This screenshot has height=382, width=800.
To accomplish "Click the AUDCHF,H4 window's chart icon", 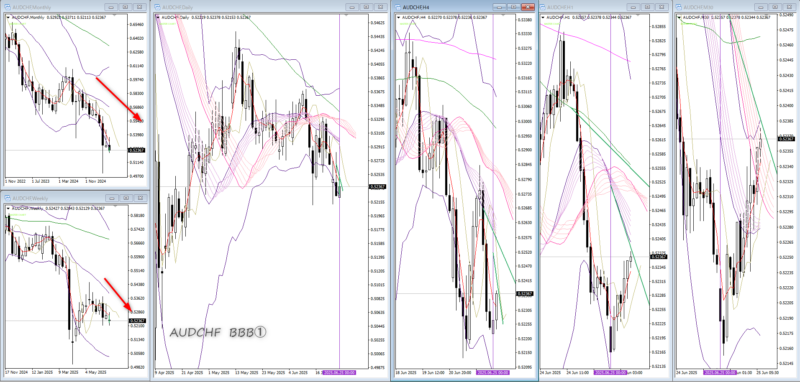I will point(397,7).
